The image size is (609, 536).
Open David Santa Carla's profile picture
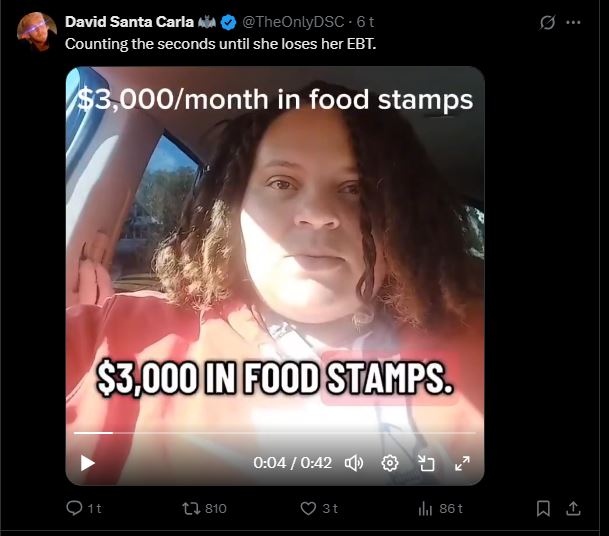coord(37,32)
